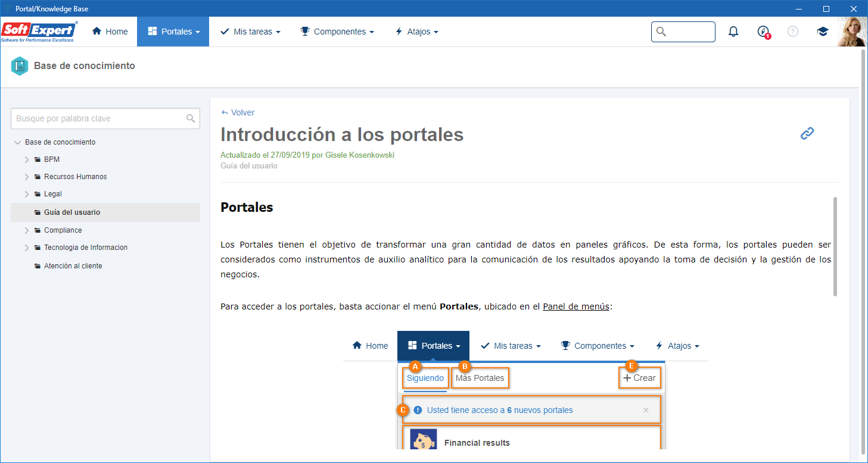Click the Actualizado el 27/09/2019 text

(x=307, y=155)
